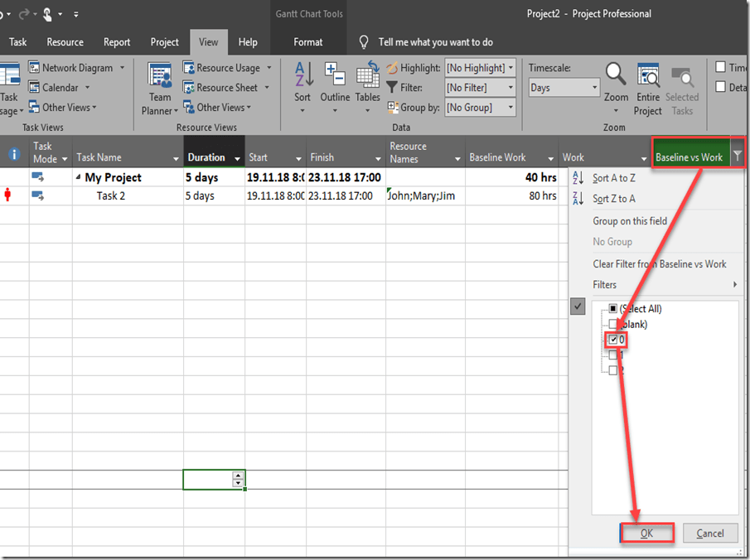Viewport: 750px width, 560px height.
Task: Check the (blank) filter checkbox
Action: [613, 325]
